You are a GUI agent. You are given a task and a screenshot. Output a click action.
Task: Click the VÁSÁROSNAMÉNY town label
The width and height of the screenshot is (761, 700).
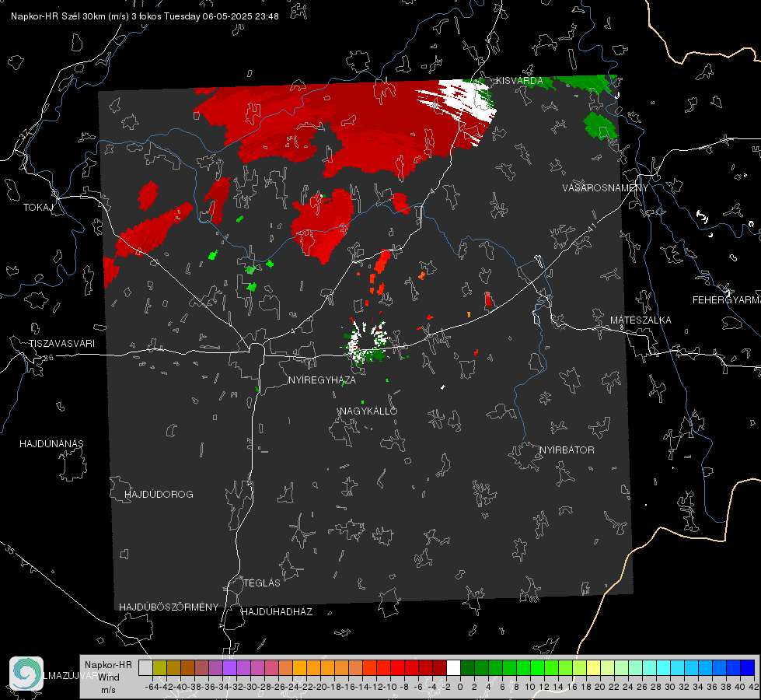coord(605,188)
